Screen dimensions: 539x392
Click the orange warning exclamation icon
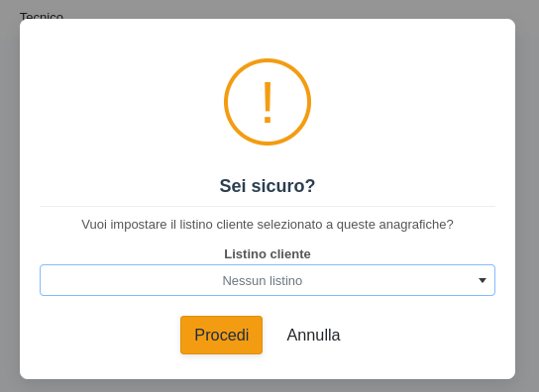[x=268, y=102]
